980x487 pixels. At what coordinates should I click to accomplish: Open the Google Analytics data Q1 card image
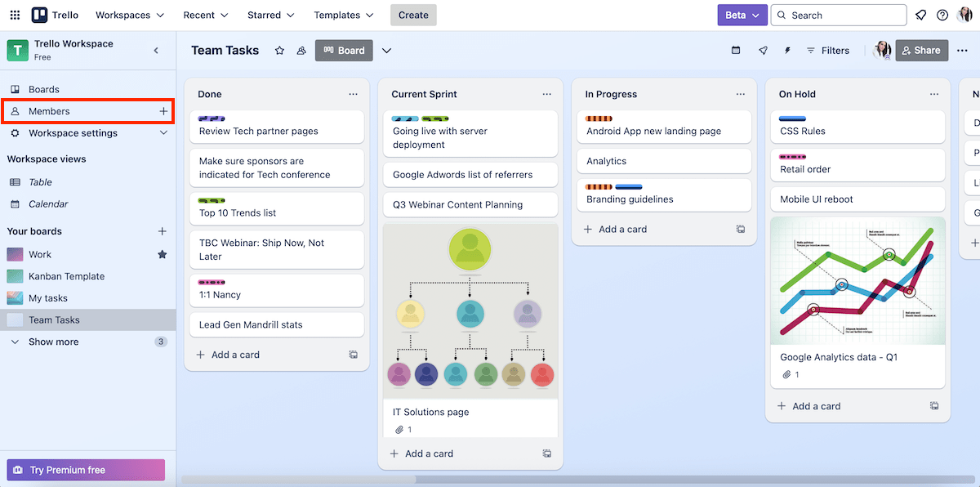(857, 281)
